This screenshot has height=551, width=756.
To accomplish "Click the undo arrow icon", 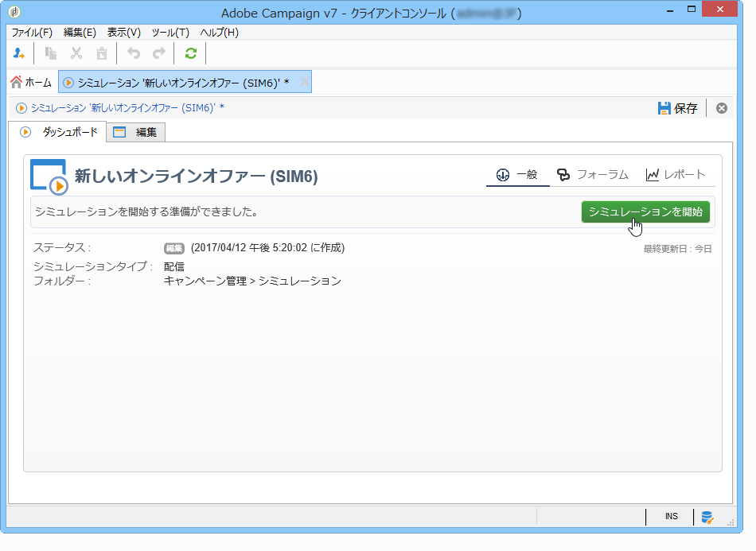I will point(134,53).
